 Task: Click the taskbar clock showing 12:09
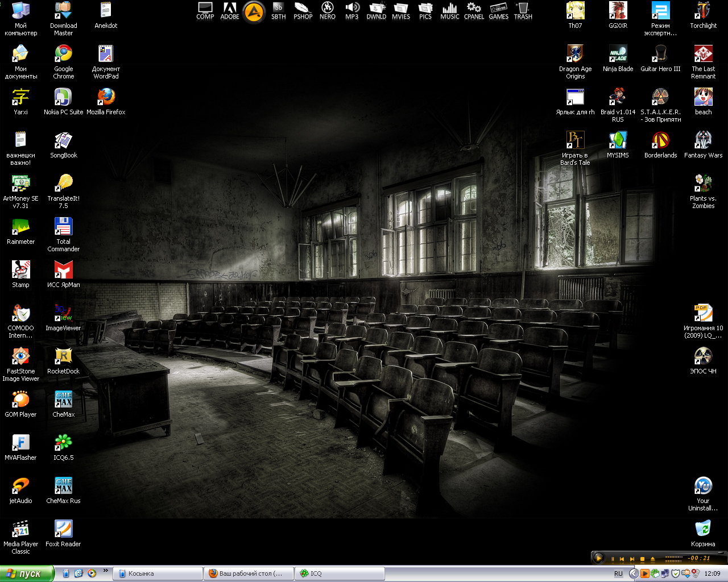[712, 574]
